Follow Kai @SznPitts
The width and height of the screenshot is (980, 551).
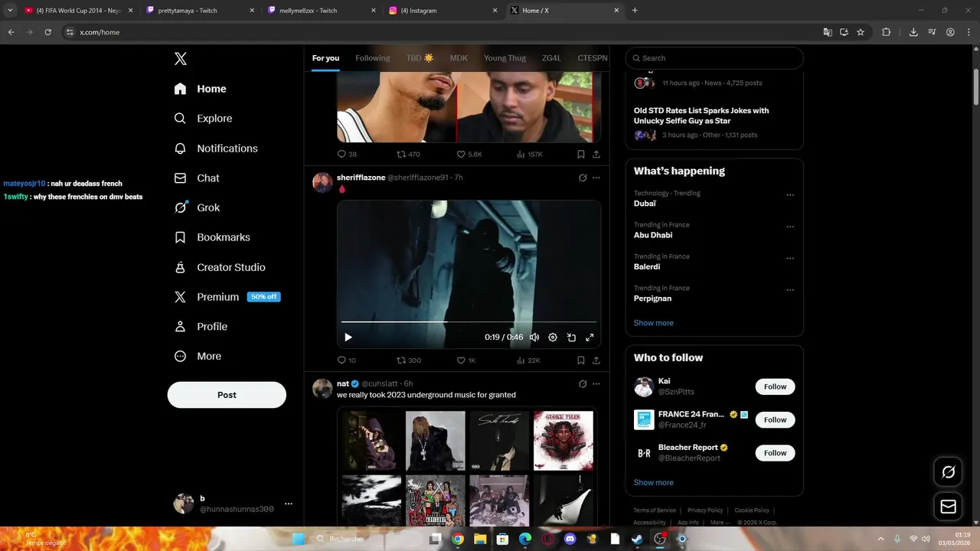pos(775,386)
